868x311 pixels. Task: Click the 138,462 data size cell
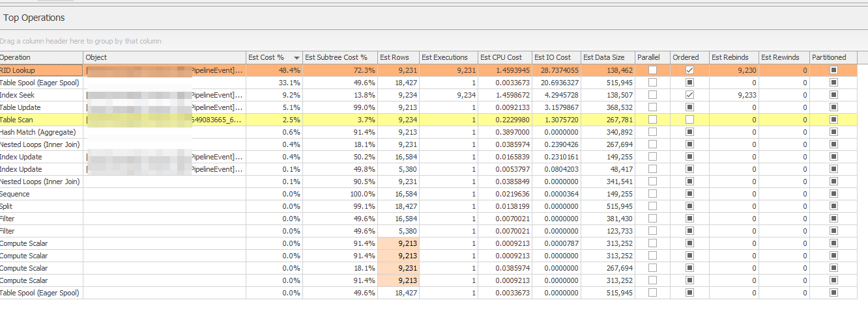(x=607, y=70)
